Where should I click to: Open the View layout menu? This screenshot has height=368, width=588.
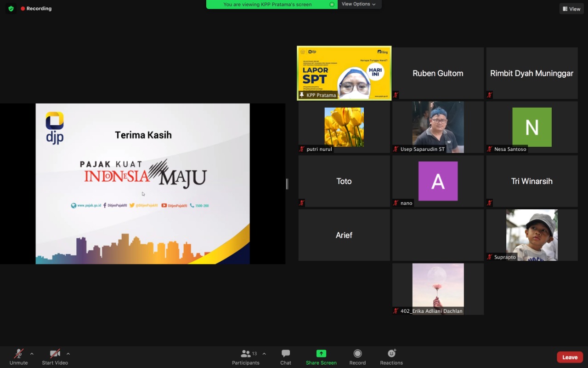[x=571, y=9]
